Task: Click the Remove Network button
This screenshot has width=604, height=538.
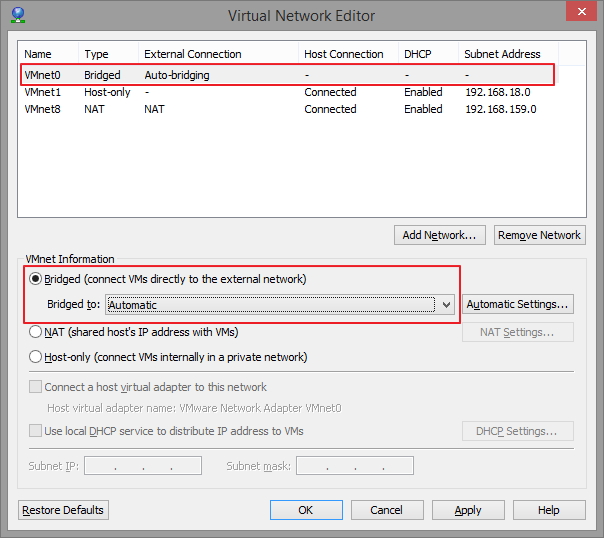Action: tap(539, 235)
